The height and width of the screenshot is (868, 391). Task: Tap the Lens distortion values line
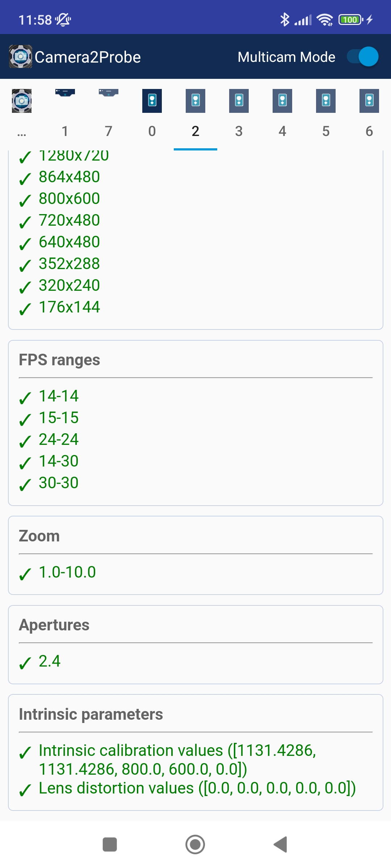click(x=197, y=788)
